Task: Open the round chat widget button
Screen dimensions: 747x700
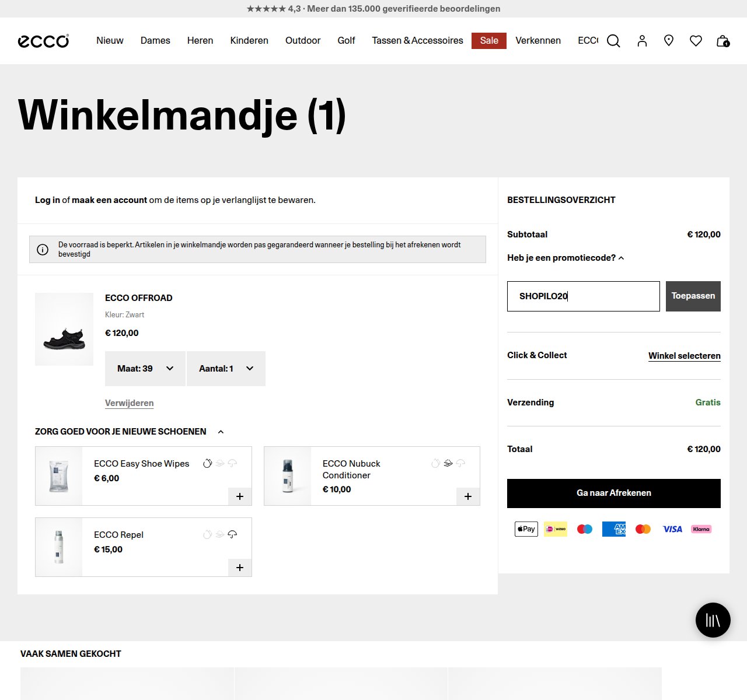Action: click(x=713, y=620)
